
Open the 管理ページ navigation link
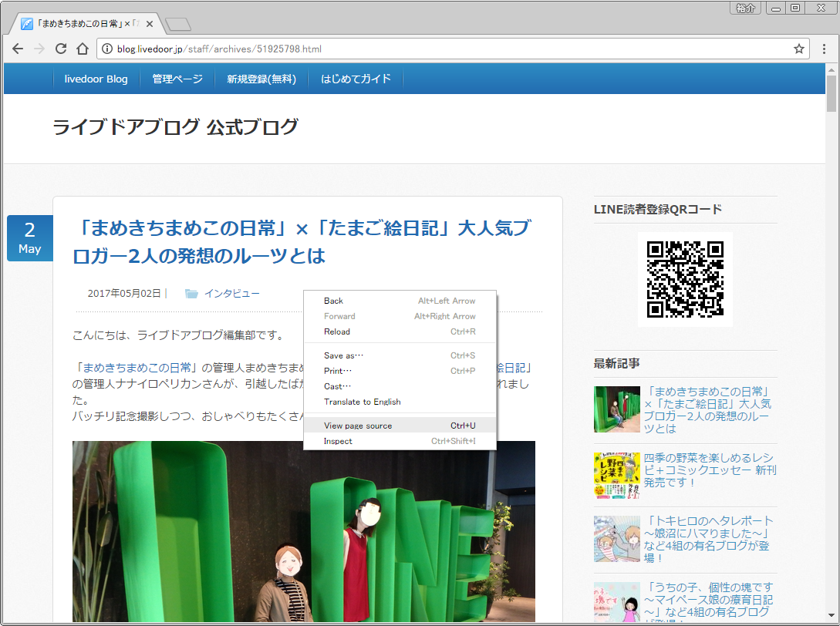(177, 79)
